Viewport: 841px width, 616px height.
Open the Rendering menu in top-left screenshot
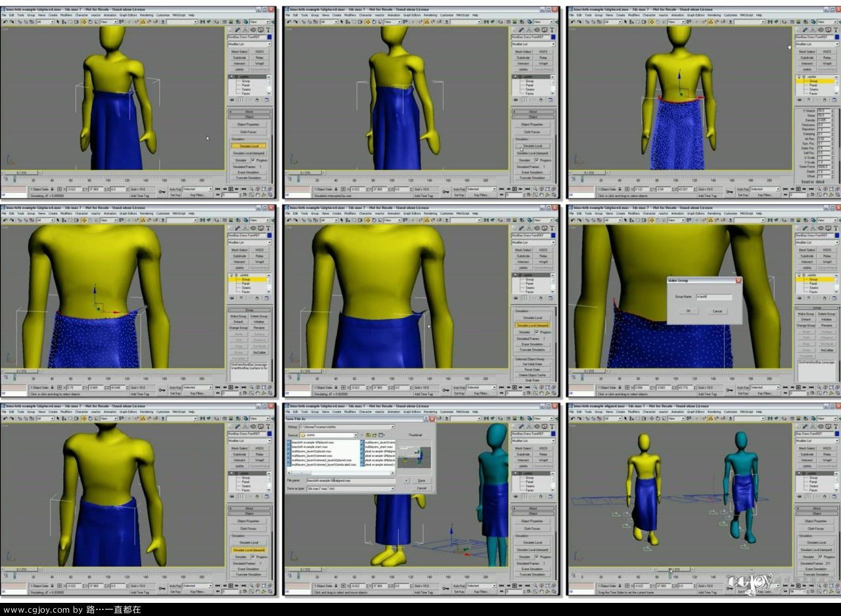tap(147, 15)
